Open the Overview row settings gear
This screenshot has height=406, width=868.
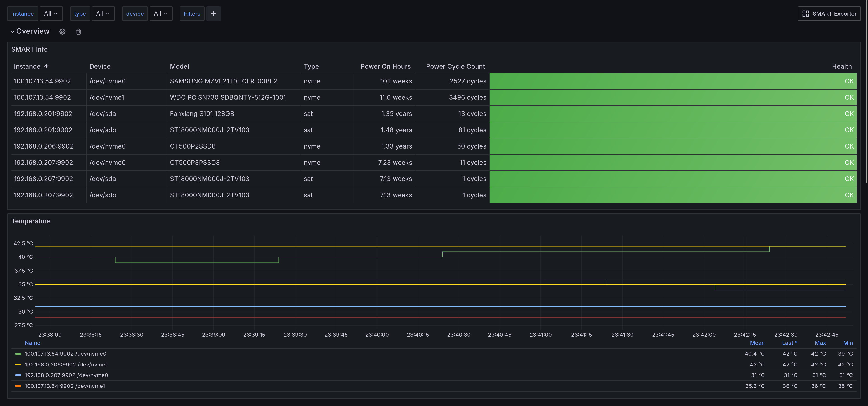coord(62,32)
